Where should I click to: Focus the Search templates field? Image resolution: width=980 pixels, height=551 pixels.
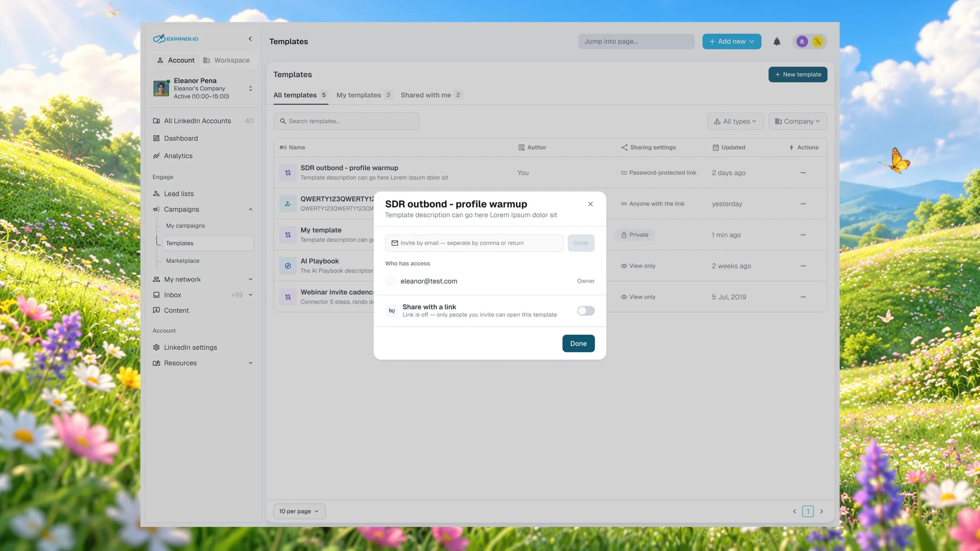pos(346,121)
